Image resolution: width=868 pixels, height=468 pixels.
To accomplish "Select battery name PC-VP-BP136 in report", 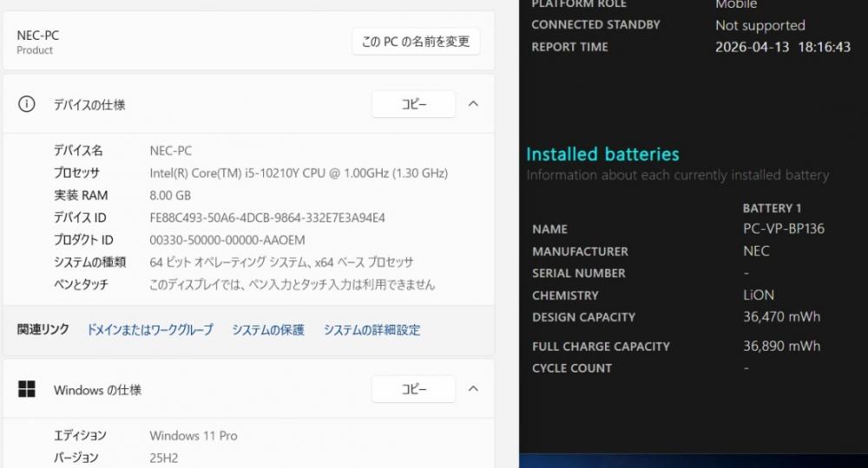I will click(x=783, y=228).
